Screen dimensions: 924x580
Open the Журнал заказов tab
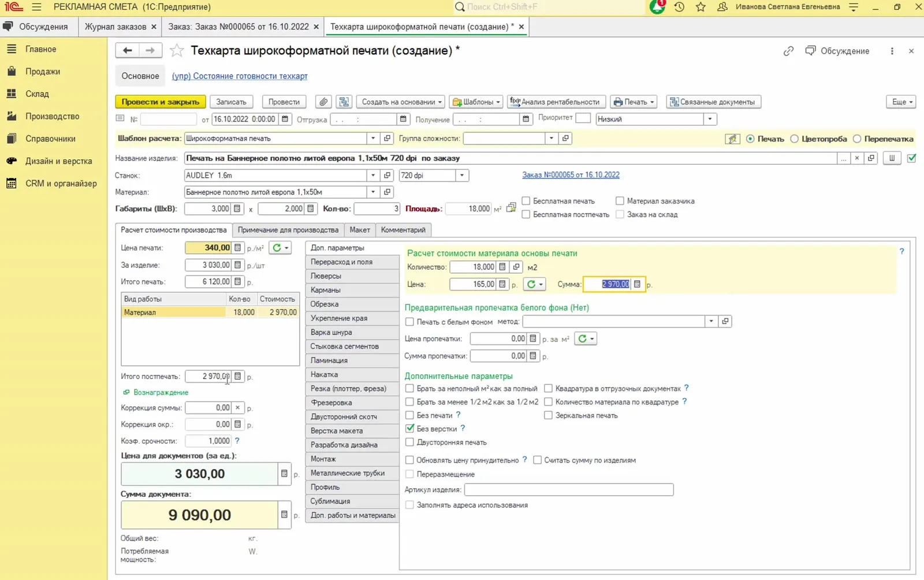point(115,27)
